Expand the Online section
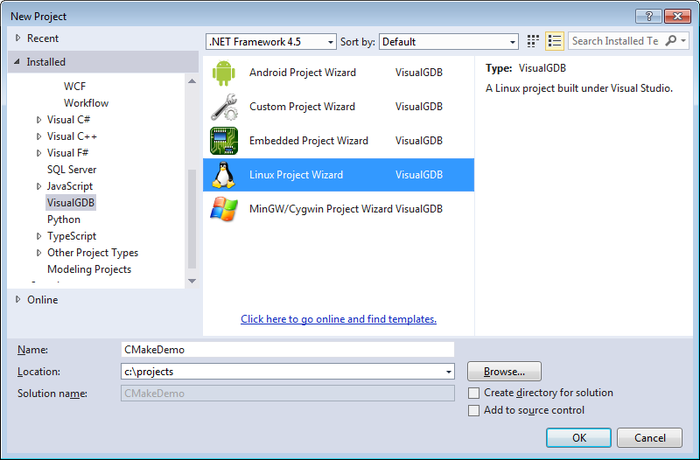This screenshot has height=460, width=700. click(x=18, y=299)
